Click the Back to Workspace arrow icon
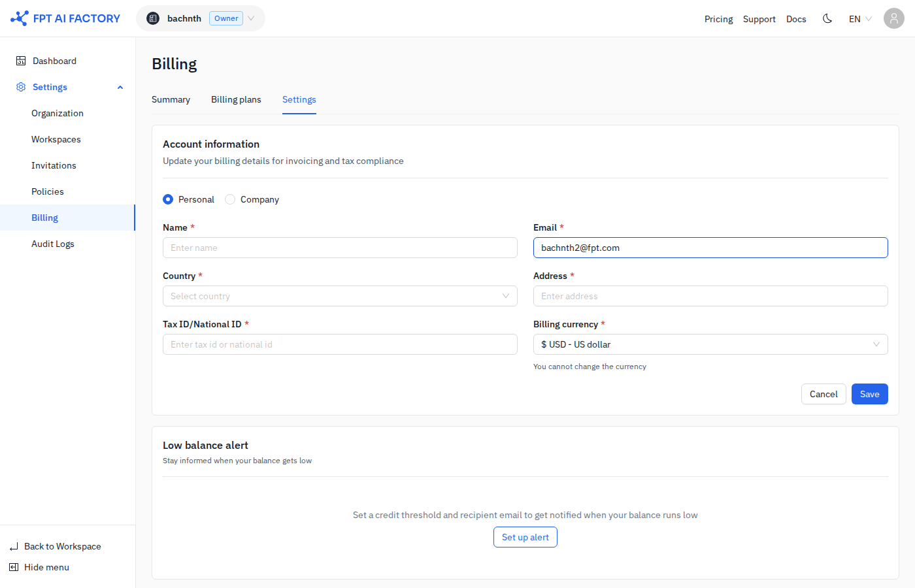 (x=14, y=546)
